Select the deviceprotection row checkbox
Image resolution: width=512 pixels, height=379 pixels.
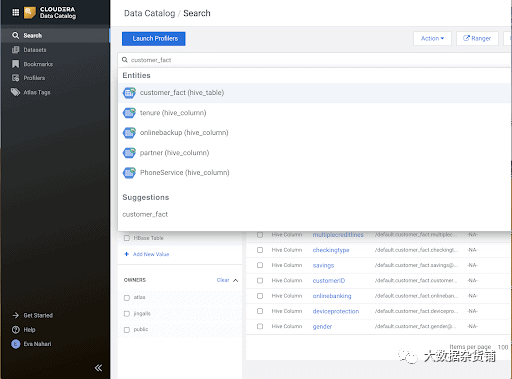pyautogui.click(x=260, y=311)
